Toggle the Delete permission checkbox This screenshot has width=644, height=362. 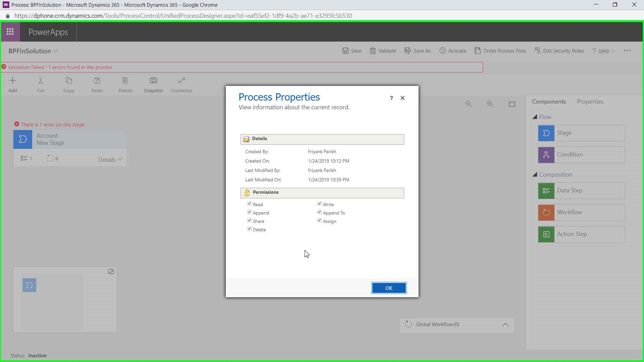[249, 229]
